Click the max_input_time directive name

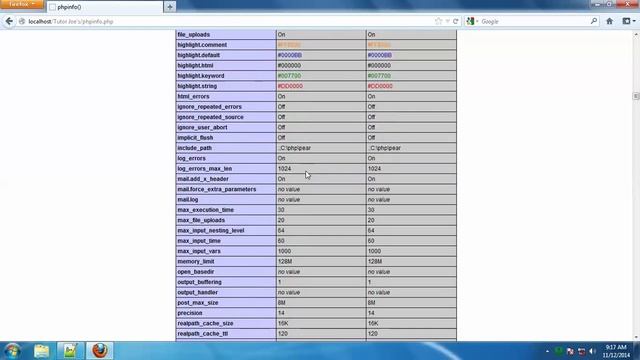coord(199,241)
